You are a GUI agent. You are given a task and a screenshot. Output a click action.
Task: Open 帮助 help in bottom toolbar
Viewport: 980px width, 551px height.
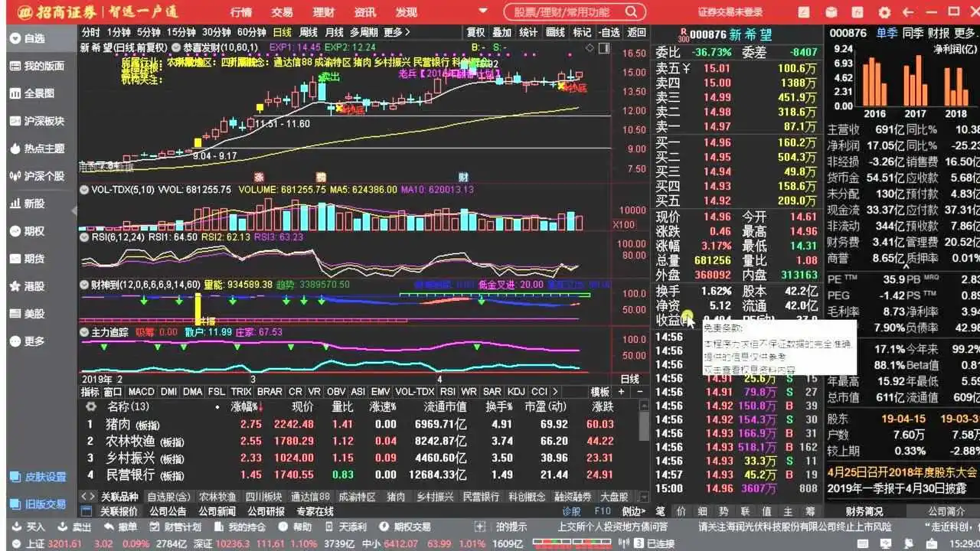pyautogui.click(x=296, y=527)
